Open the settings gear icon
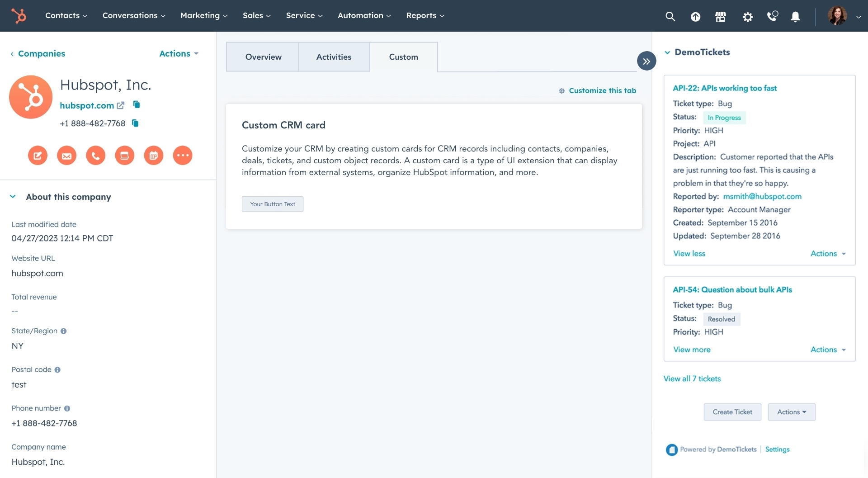Viewport: 868px width, 478px height. [748, 17]
